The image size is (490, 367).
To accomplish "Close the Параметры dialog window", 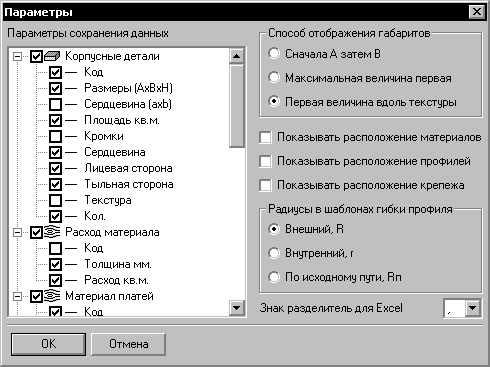I will (x=477, y=12).
